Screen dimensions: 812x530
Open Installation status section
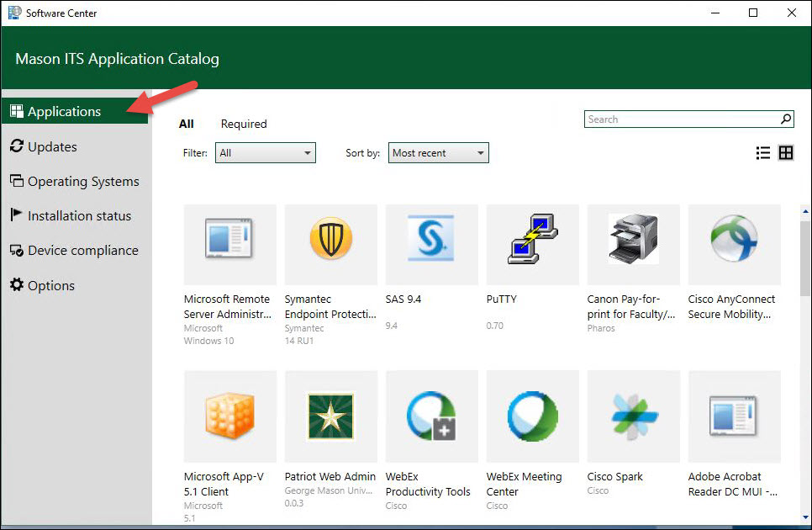point(79,216)
